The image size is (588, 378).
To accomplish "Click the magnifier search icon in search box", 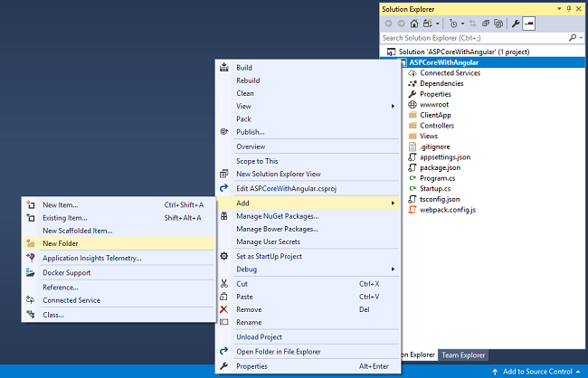I will pos(573,37).
